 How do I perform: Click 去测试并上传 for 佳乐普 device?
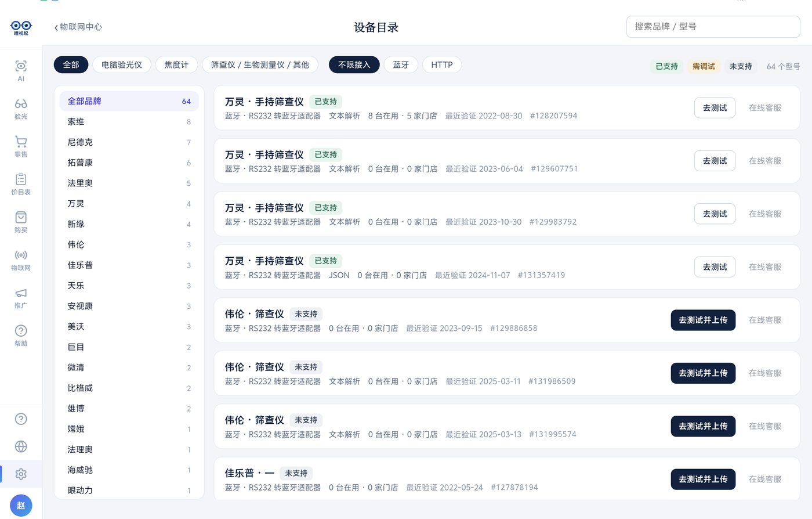tap(703, 479)
